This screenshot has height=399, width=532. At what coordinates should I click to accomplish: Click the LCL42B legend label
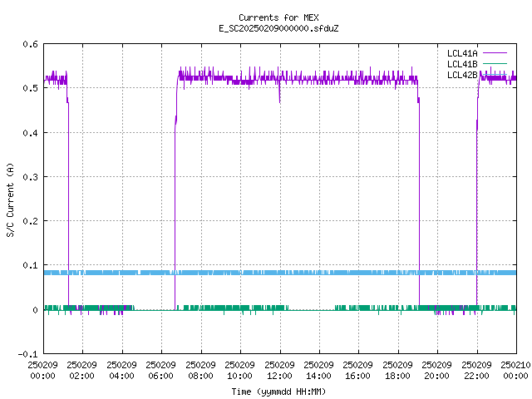(x=462, y=75)
